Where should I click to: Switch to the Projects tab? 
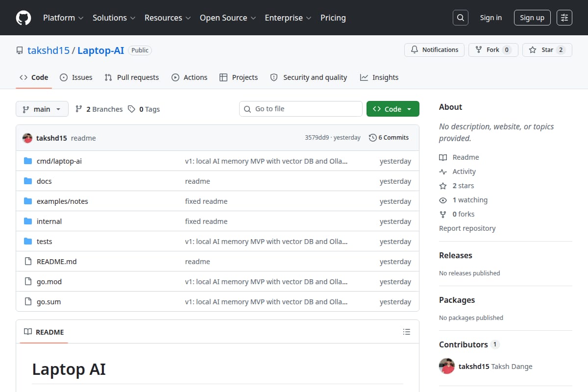coord(239,77)
